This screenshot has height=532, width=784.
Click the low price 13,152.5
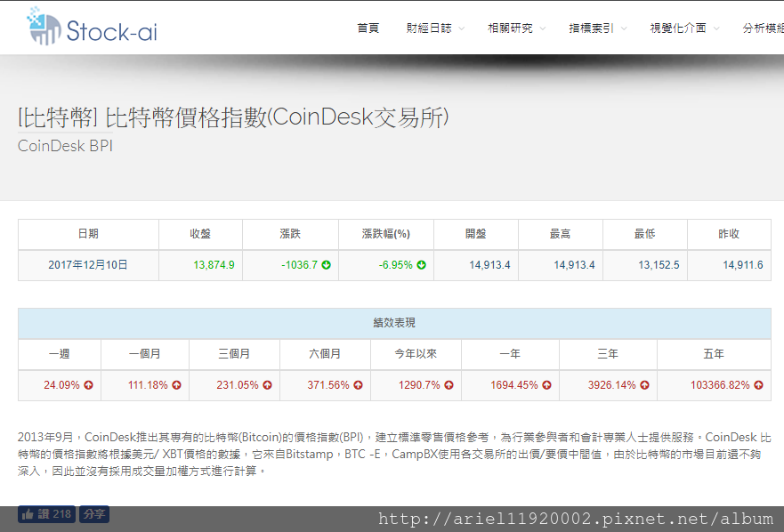coord(659,265)
